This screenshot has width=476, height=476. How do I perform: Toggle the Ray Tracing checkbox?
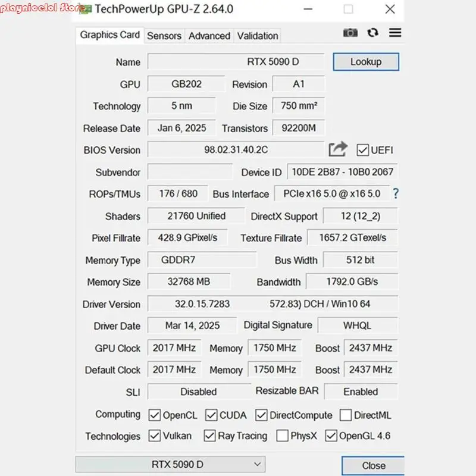tap(210, 436)
